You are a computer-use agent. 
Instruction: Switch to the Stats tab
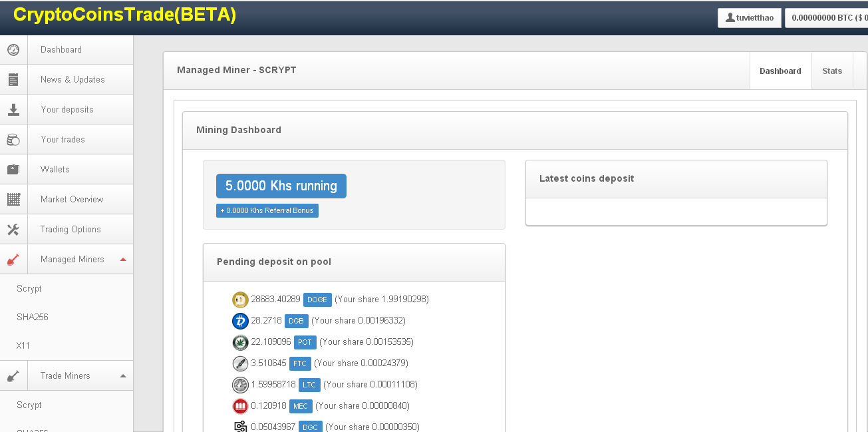pos(832,71)
